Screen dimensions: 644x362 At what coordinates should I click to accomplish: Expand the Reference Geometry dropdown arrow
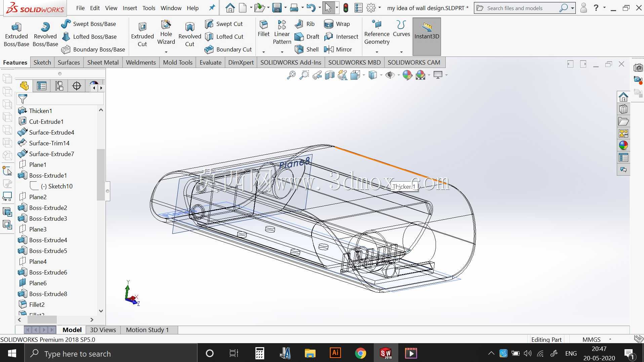click(377, 52)
